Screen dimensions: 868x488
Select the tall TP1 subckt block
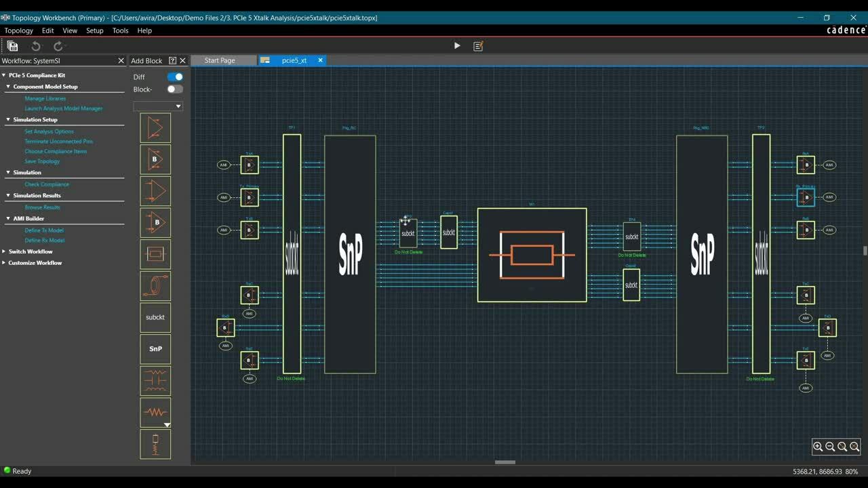coord(292,254)
